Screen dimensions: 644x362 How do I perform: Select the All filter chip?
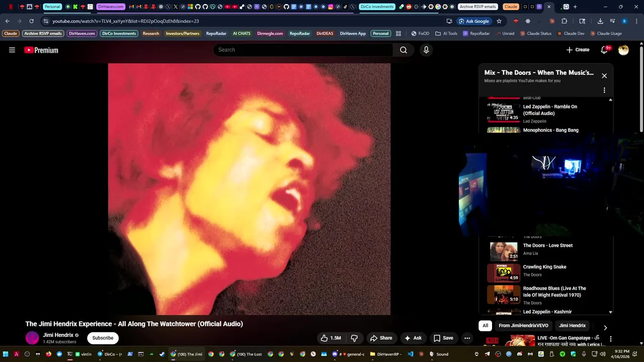(485, 326)
